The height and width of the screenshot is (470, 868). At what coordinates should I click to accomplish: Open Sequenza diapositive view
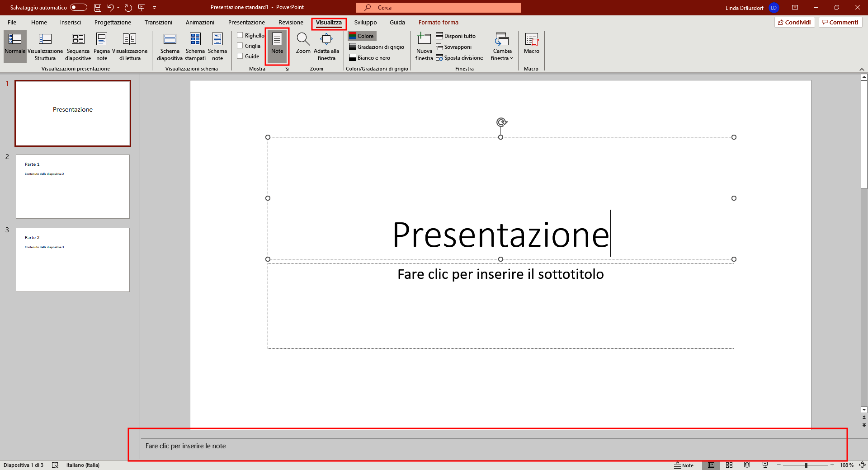click(77, 47)
